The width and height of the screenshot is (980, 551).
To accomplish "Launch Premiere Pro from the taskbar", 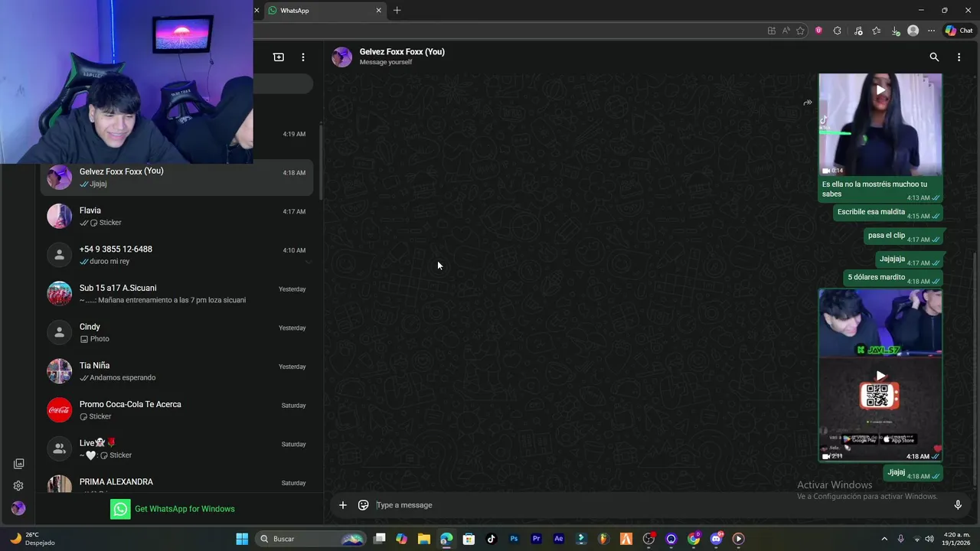I will pyautogui.click(x=536, y=539).
